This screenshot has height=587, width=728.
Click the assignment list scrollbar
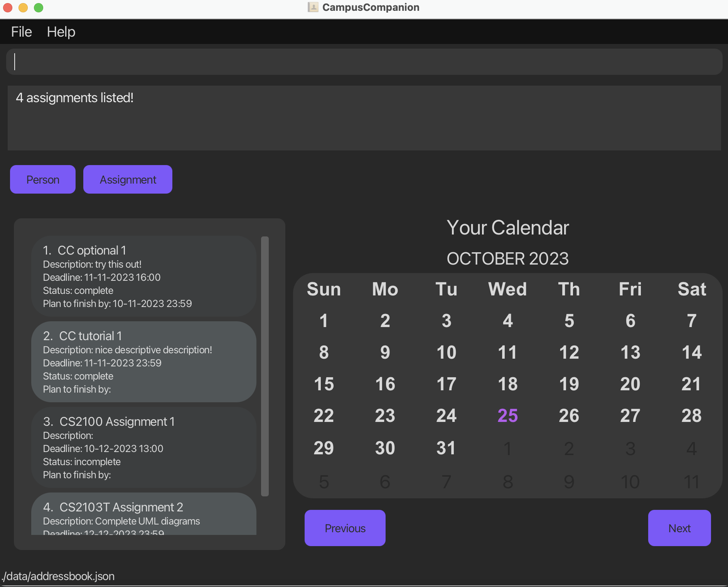pyautogui.click(x=265, y=366)
